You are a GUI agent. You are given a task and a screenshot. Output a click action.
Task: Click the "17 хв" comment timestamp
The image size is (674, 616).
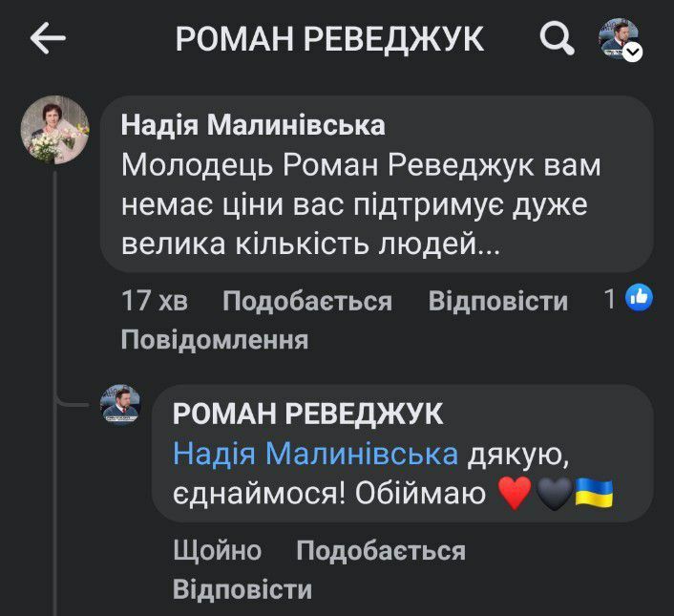click(155, 302)
